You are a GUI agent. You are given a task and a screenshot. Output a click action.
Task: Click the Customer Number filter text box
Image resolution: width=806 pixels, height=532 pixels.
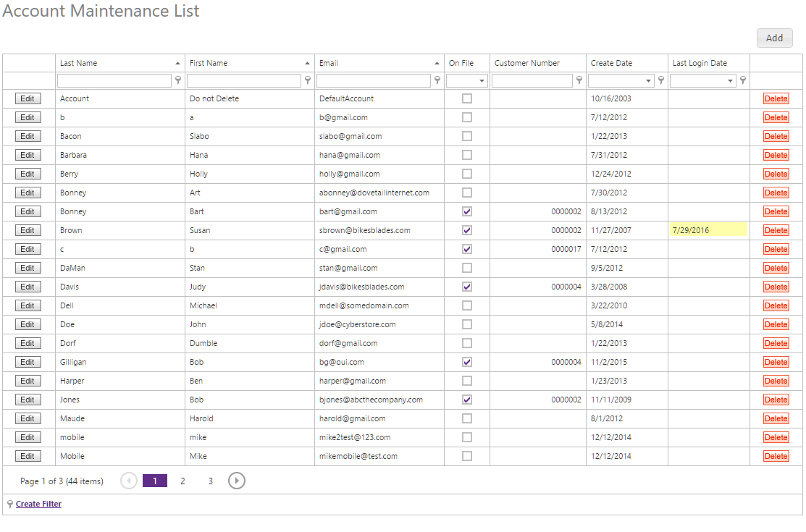coord(532,80)
